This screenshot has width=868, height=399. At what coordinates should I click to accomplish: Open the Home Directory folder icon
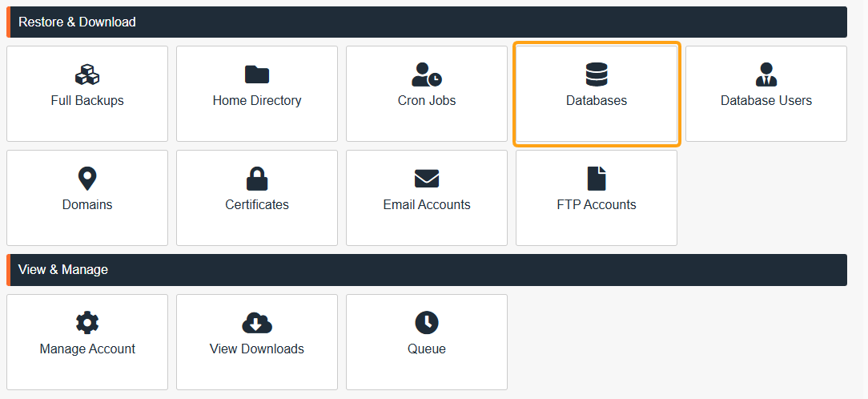coord(257,75)
